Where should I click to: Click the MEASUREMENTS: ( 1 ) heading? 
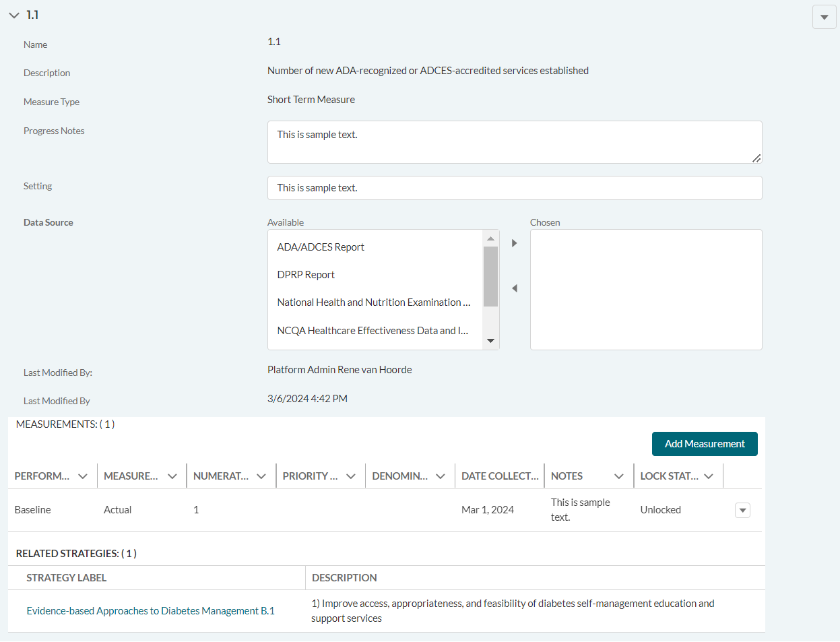click(x=65, y=424)
